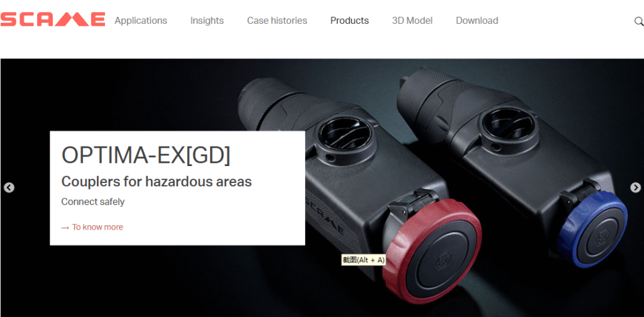This screenshot has height=317, width=644.
Task: Go to the 3D Model page
Action: click(x=412, y=21)
